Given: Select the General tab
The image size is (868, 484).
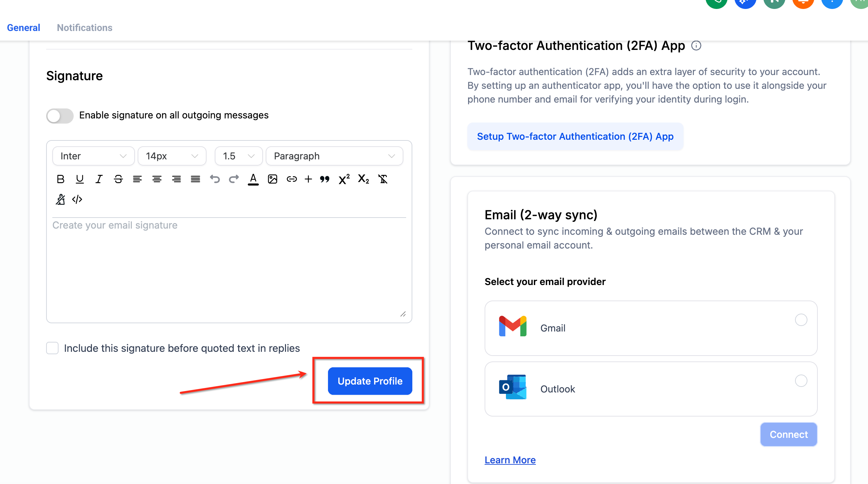Looking at the screenshot, I should 23,28.
